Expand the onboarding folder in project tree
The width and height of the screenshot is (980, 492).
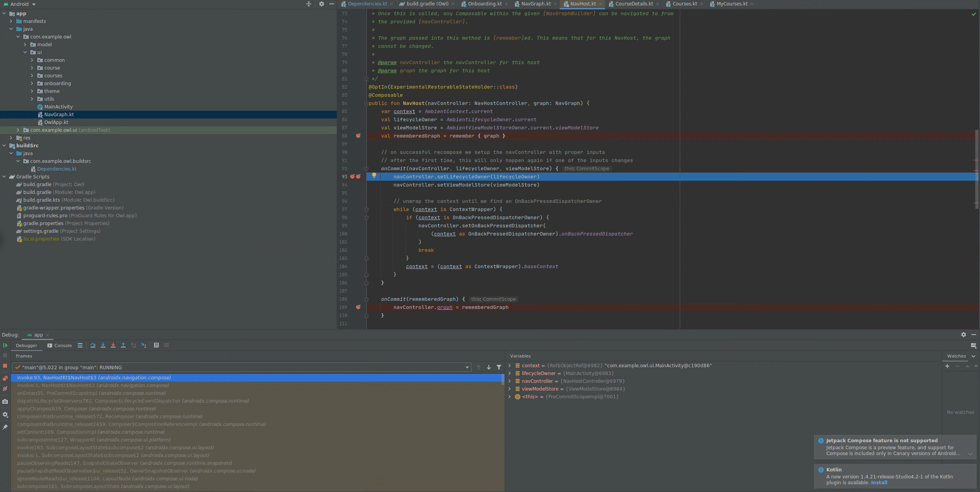(32, 83)
